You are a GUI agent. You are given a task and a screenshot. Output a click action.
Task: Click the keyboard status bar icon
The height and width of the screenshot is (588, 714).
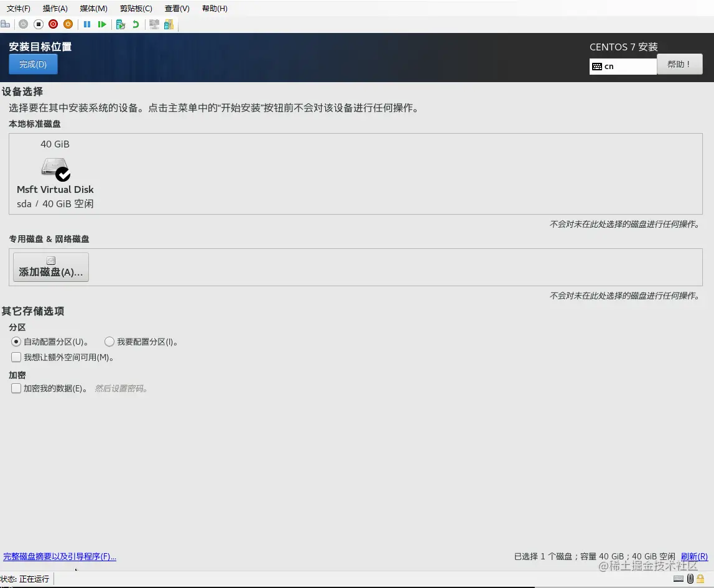click(679, 579)
